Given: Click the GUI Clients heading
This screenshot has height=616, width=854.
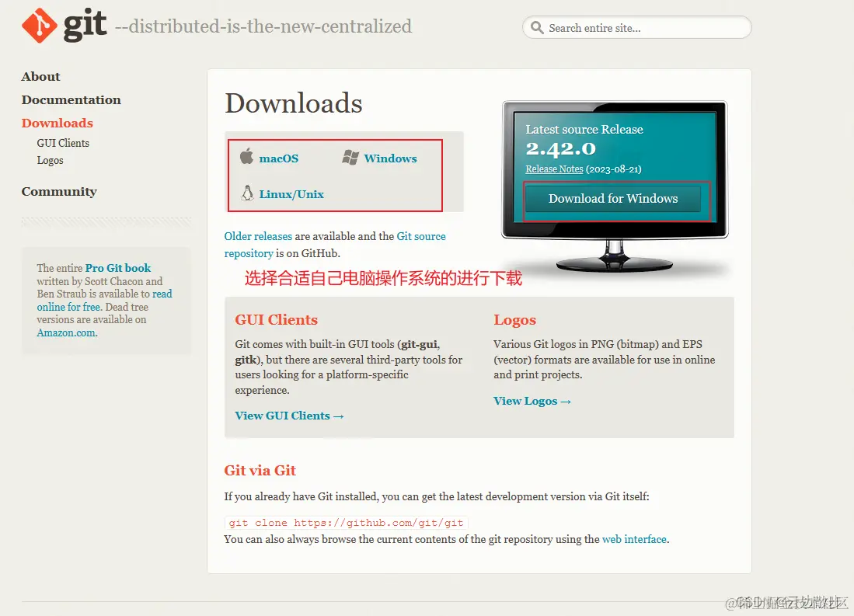Looking at the screenshot, I should point(276,320).
